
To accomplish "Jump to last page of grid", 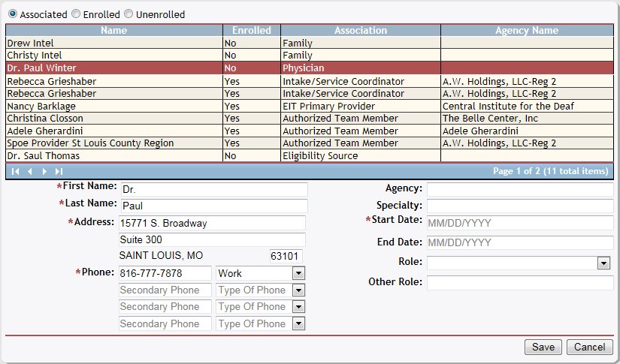I will tap(59, 171).
